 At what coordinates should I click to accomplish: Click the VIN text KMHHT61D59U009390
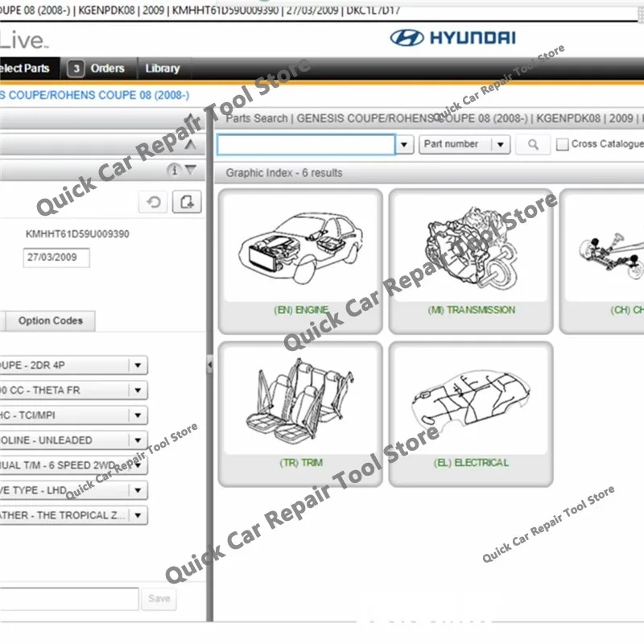(x=77, y=234)
